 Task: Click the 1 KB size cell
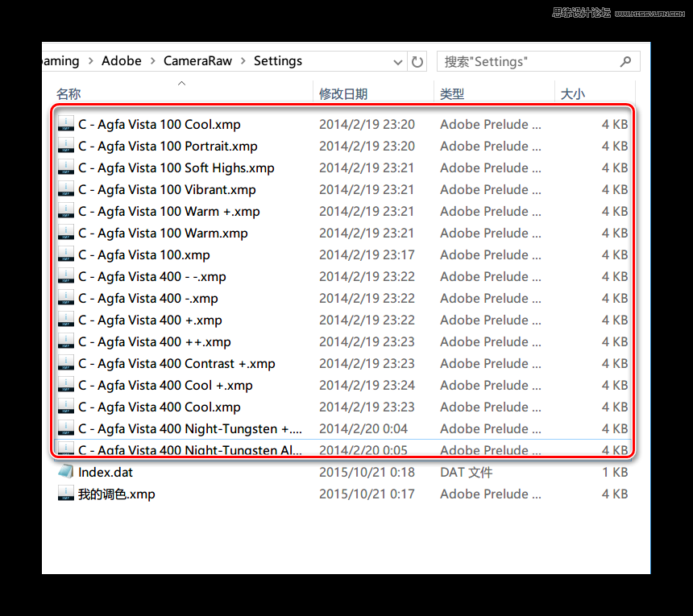(615, 472)
